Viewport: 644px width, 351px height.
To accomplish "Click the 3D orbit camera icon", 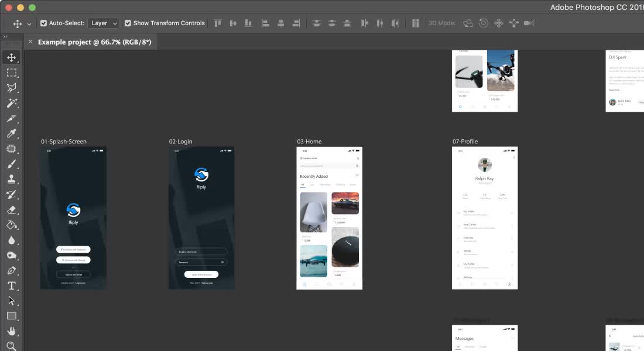I will (468, 23).
